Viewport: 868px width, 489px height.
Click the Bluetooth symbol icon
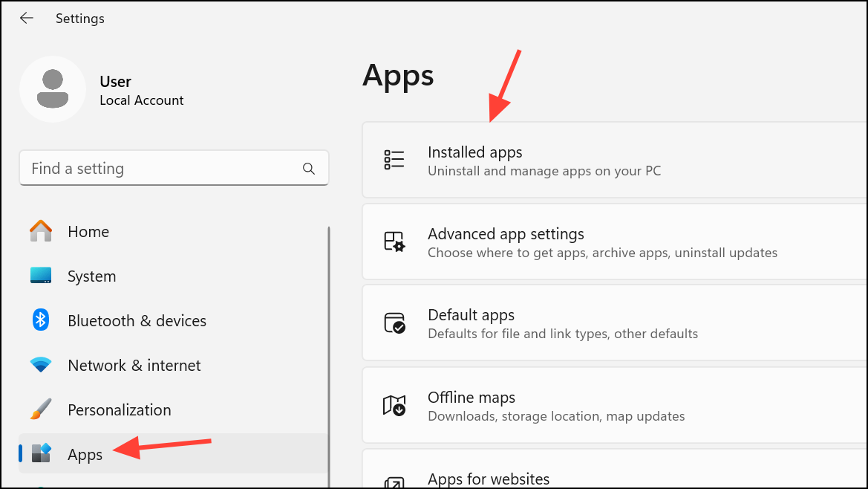point(41,320)
